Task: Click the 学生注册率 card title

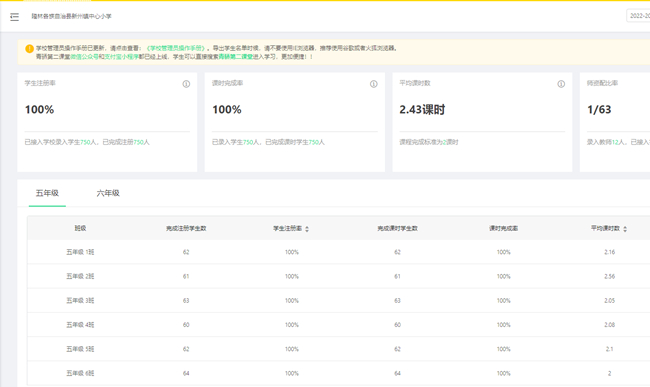Action: coord(40,83)
